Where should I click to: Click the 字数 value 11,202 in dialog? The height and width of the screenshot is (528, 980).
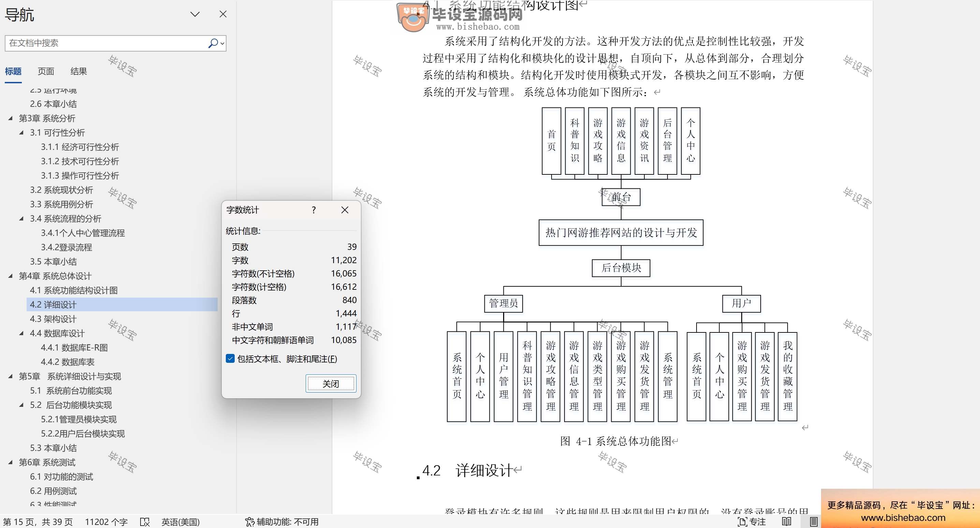point(343,260)
